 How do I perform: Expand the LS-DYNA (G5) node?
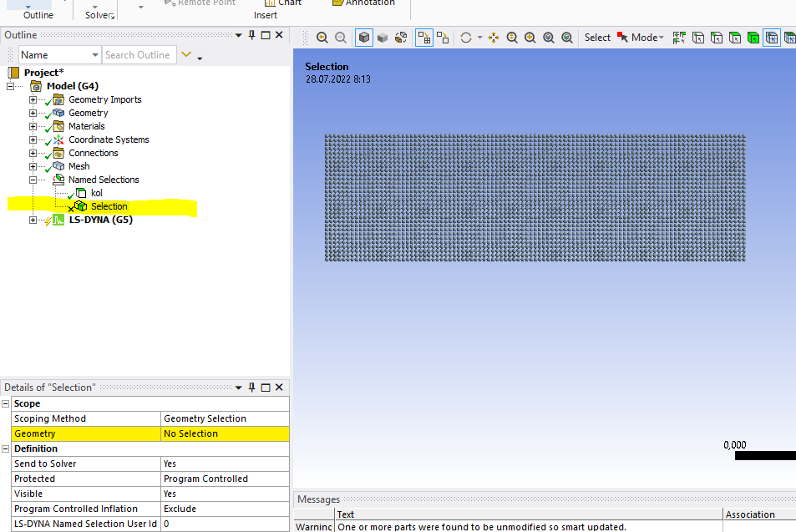(33, 220)
